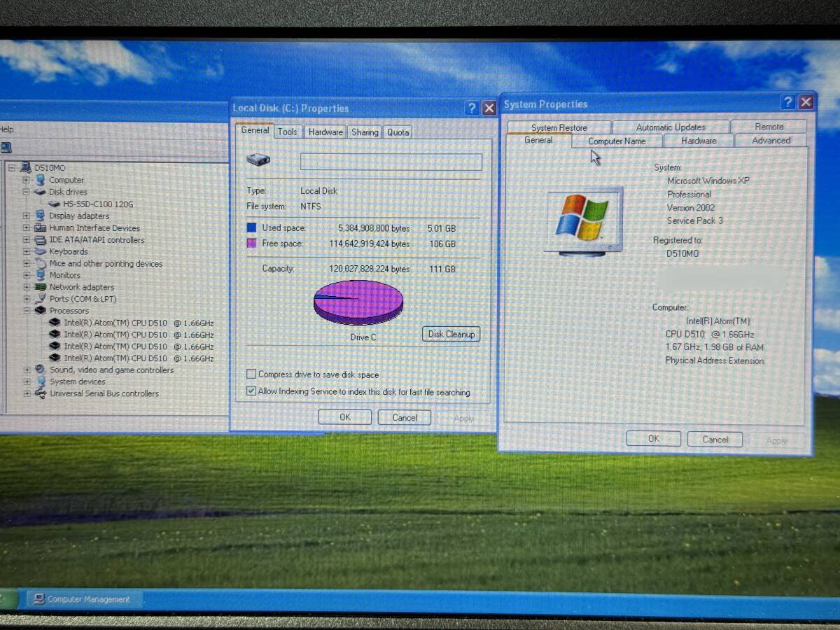The image size is (840, 630).
Task: Click the Keyboards category icon
Action: tap(41, 251)
